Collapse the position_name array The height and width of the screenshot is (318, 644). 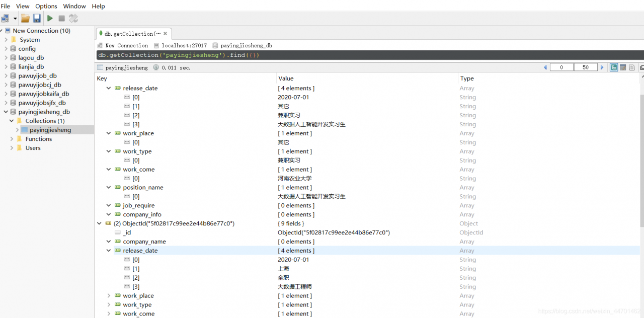pos(109,188)
